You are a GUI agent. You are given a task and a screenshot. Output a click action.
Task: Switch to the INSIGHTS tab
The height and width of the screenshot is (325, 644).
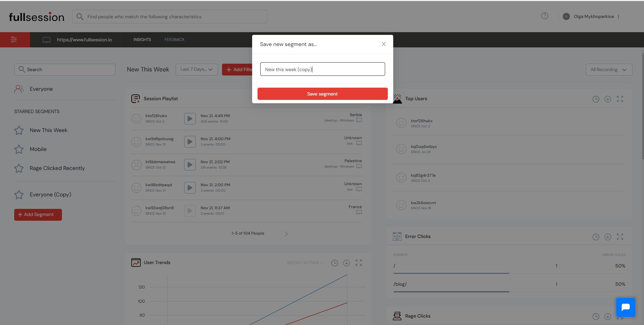click(x=142, y=40)
